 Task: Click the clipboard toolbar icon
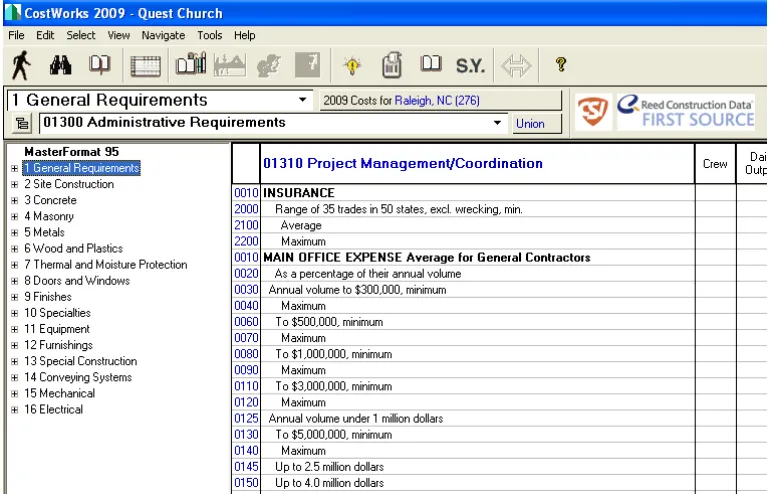[x=391, y=65]
